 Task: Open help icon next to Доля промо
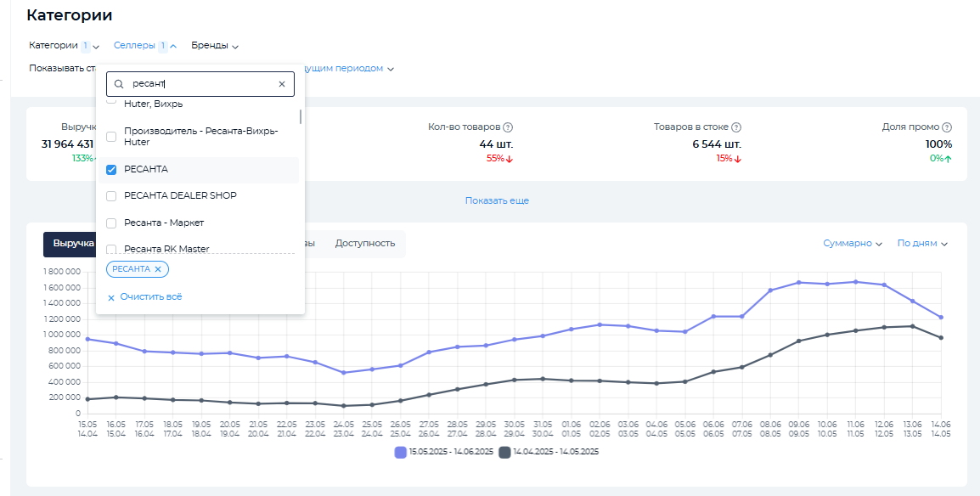click(947, 127)
